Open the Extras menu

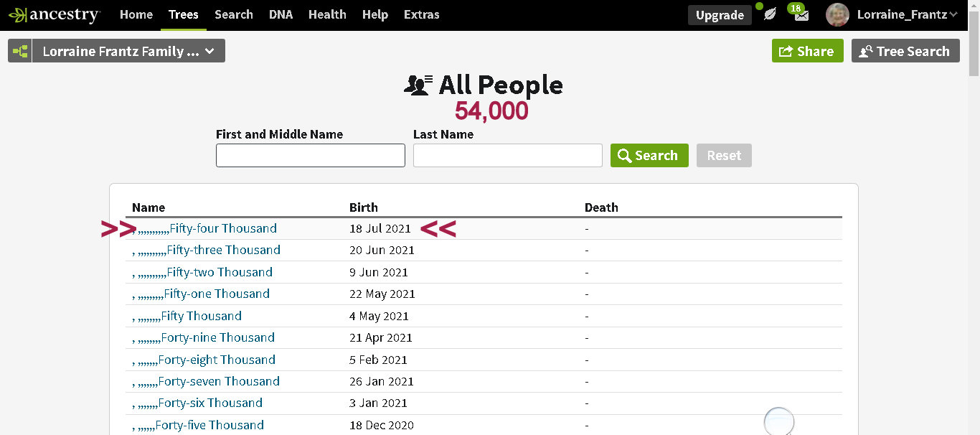(422, 14)
